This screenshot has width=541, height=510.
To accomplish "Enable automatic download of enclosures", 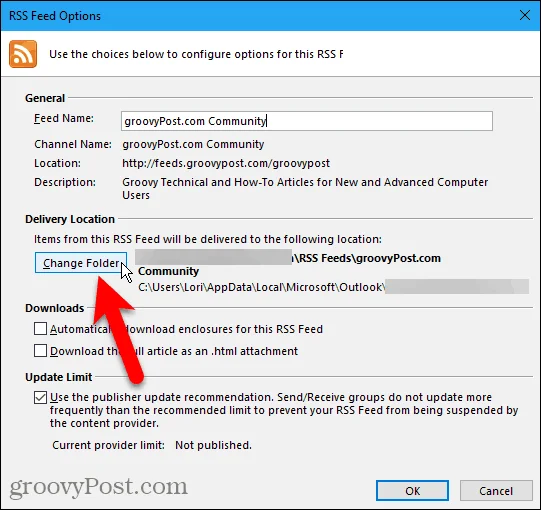I will [40, 329].
